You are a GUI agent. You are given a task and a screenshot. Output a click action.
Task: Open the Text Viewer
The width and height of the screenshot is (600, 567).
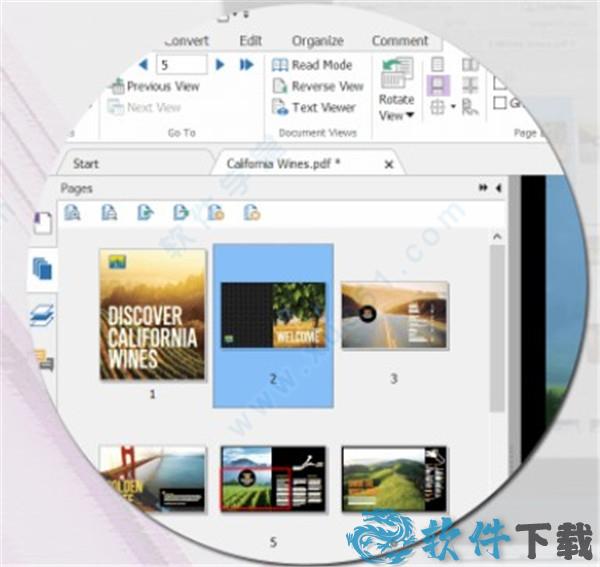pos(314,107)
